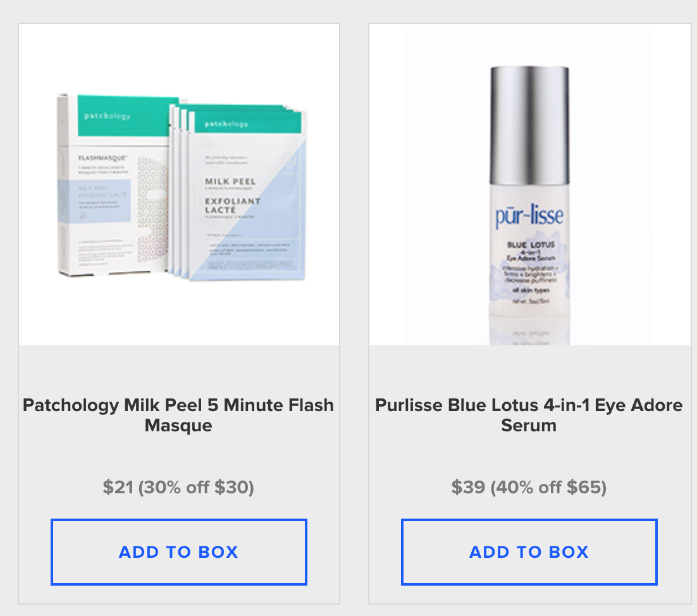Open the Purlisse Blue Lotus serum image
This screenshot has width=697, height=616.
[x=529, y=185]
